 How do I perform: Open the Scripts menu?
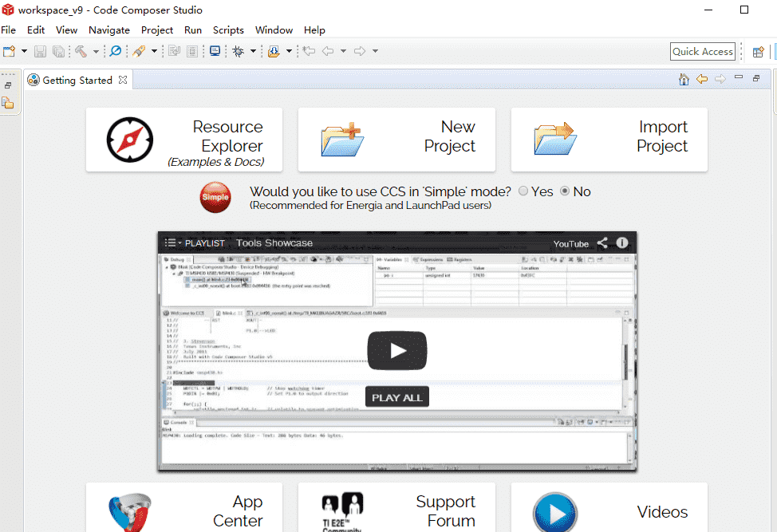(228, 30)
